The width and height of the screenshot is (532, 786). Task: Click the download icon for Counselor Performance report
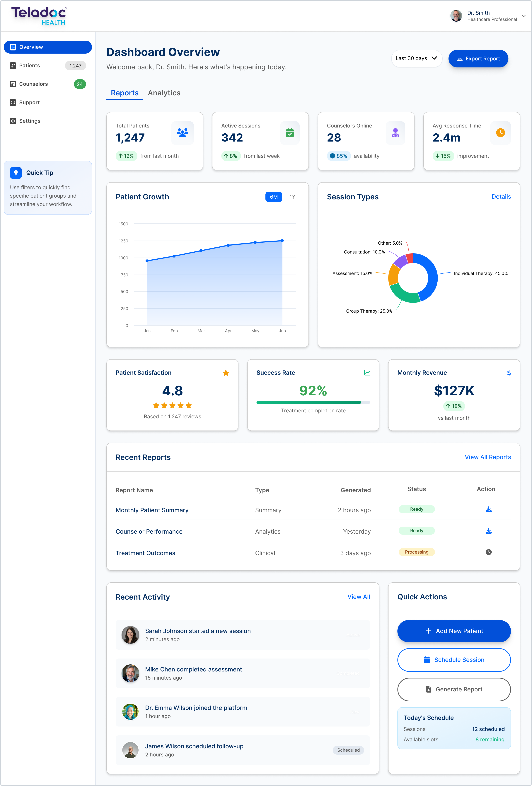[488, 531]
